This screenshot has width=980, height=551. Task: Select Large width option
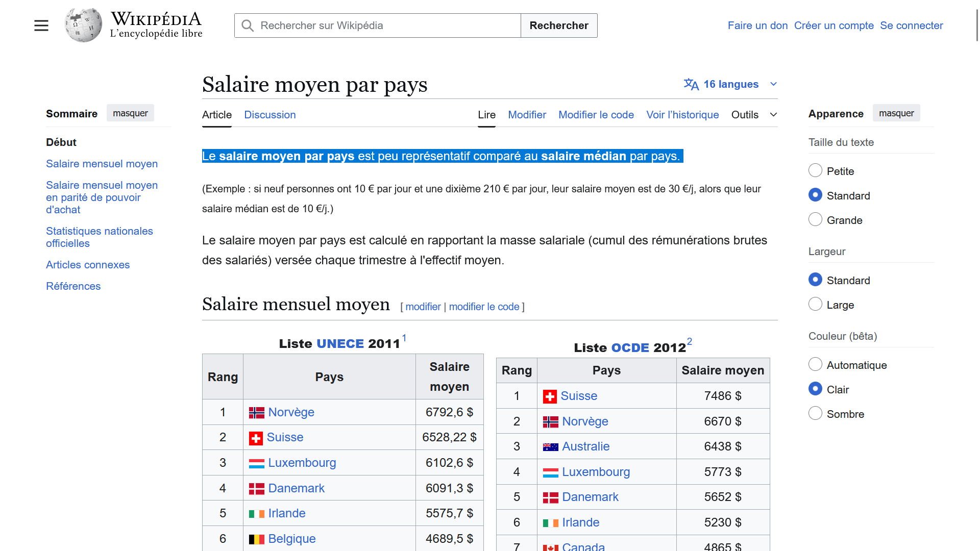click(x=815, y=304)
